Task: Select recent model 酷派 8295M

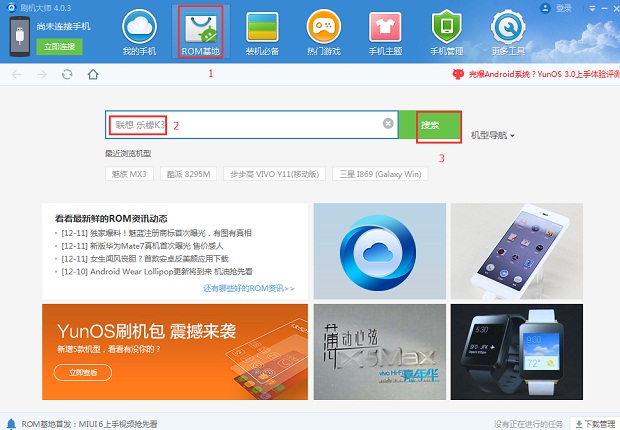Action: 189,174
